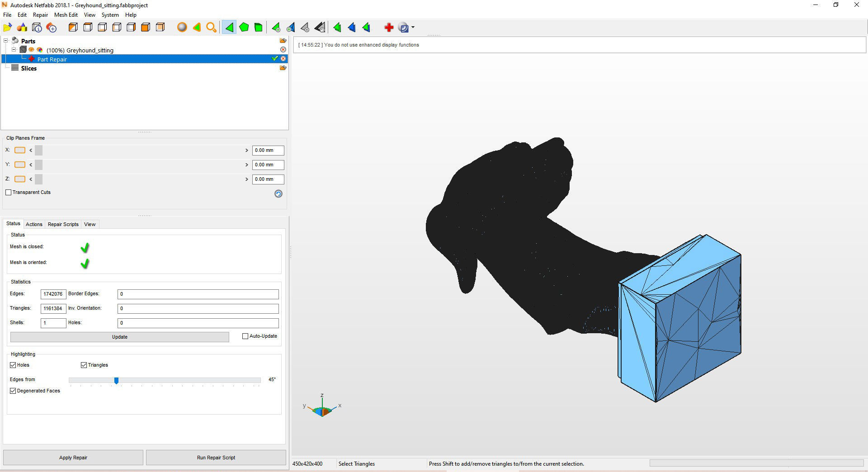This screenshot has height=472, width=868.
Task: Open the part information toolbar icon
Action: click(x=37, y=28)
